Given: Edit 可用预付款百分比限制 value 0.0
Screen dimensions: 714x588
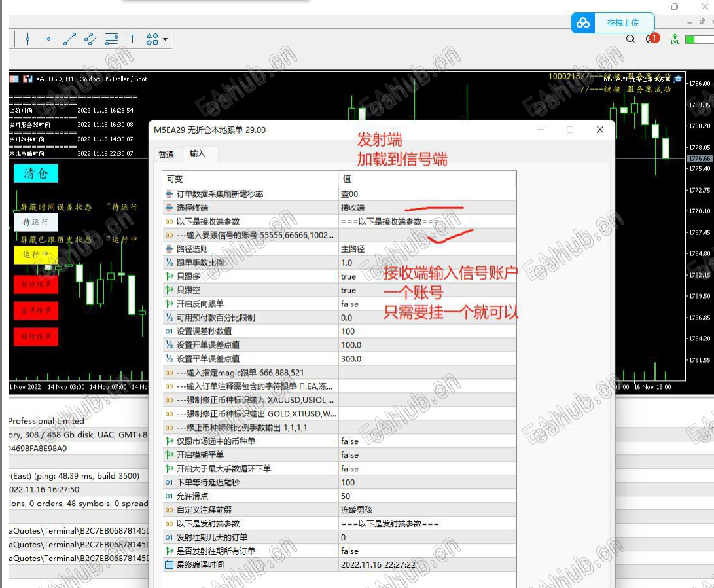Looking at the screenshot, I should tap(427, 318).
